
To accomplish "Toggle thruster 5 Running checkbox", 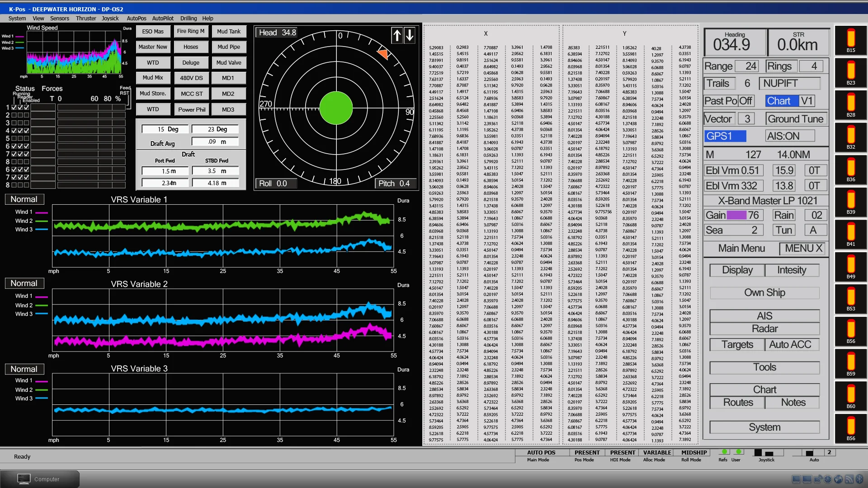I will pyautogui.click(x=14, y=139).
